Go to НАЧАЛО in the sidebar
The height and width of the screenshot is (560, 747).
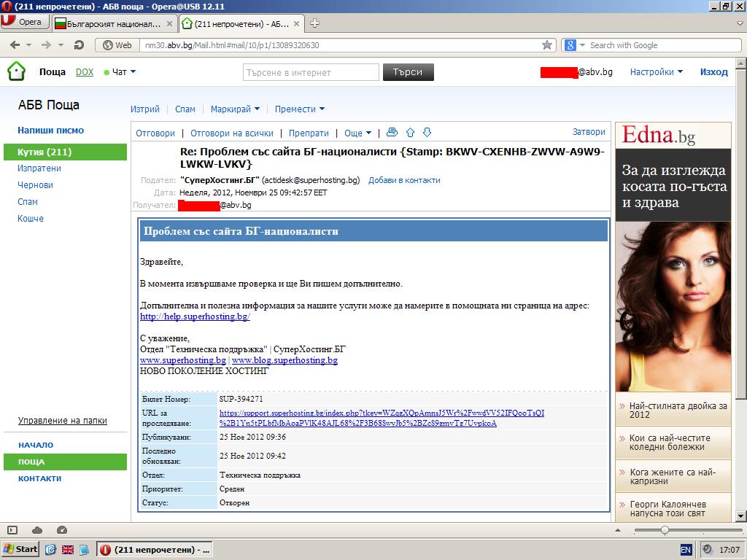36,445
